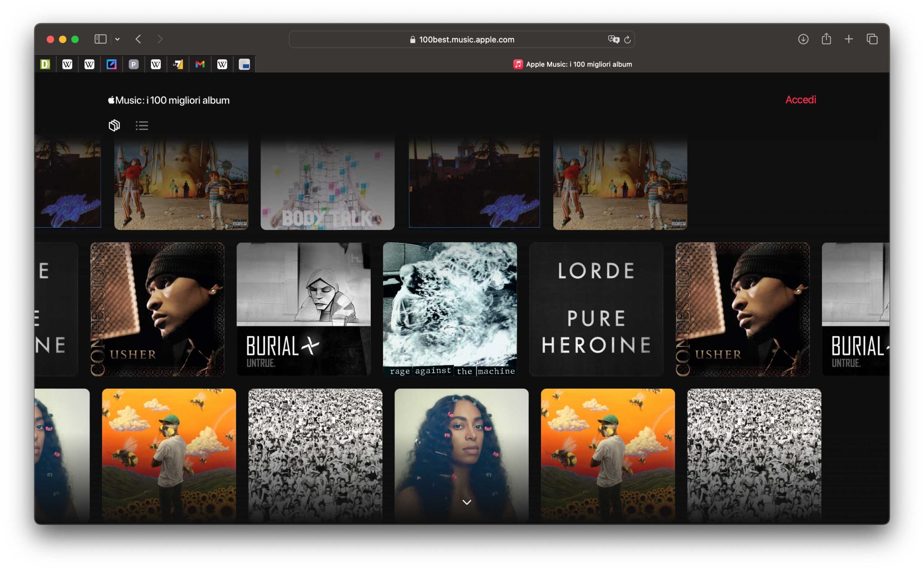
Task: Click the Accedi sign-in link
Action: pos(801,100)
